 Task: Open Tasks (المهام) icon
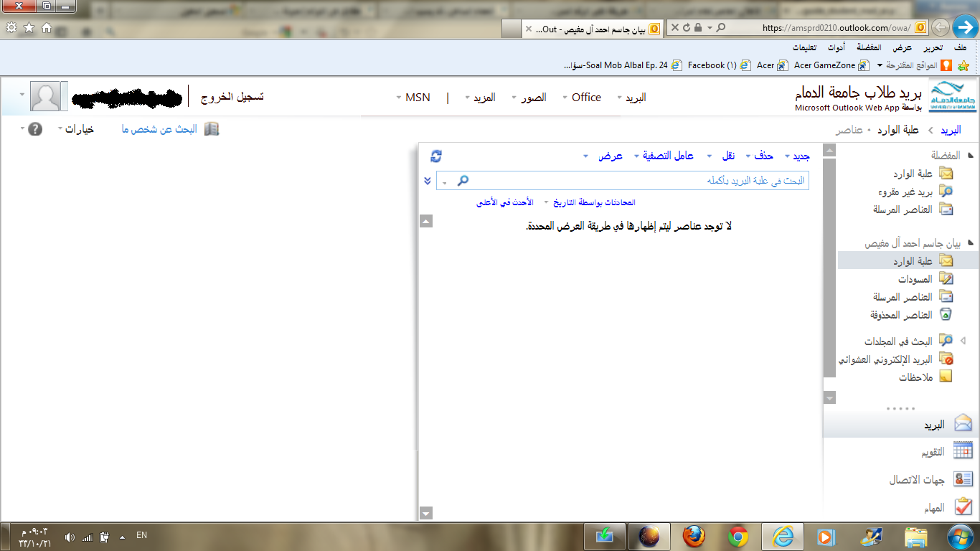click(x=963, y=507)
